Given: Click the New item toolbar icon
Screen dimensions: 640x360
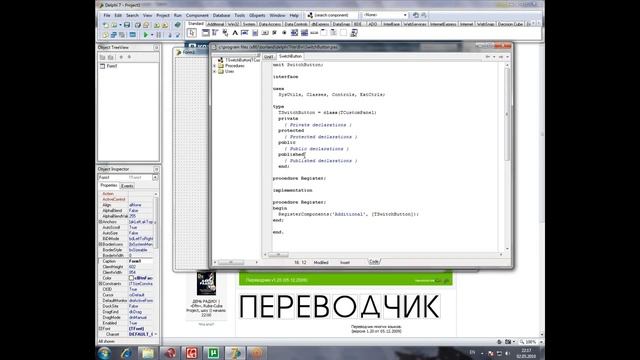Looking at the screenshot, I should pyautogui.click(x=106, y=25).
